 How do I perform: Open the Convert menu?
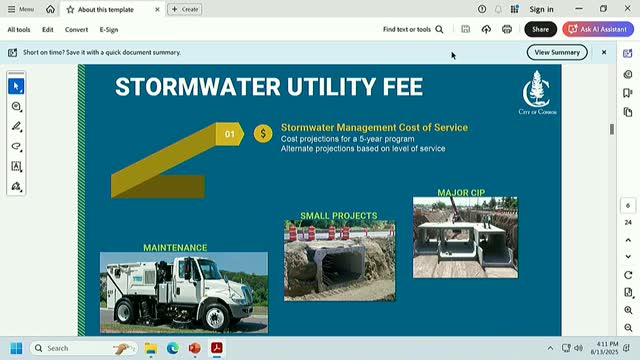point(76,29)
